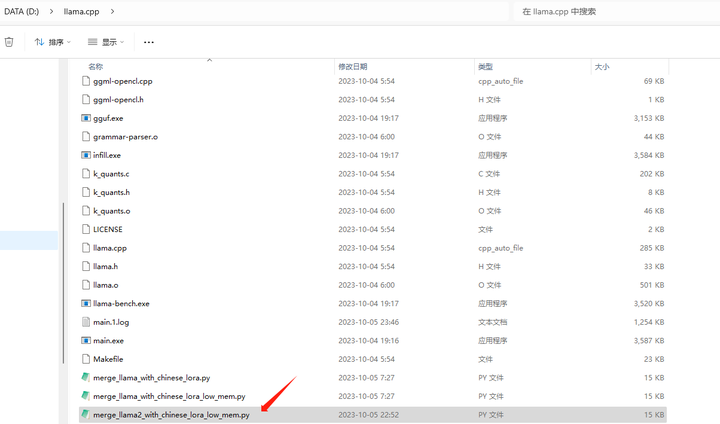Select the llama-bench.exe application icon
Screen dimensions: 720x424
[86, 304]
